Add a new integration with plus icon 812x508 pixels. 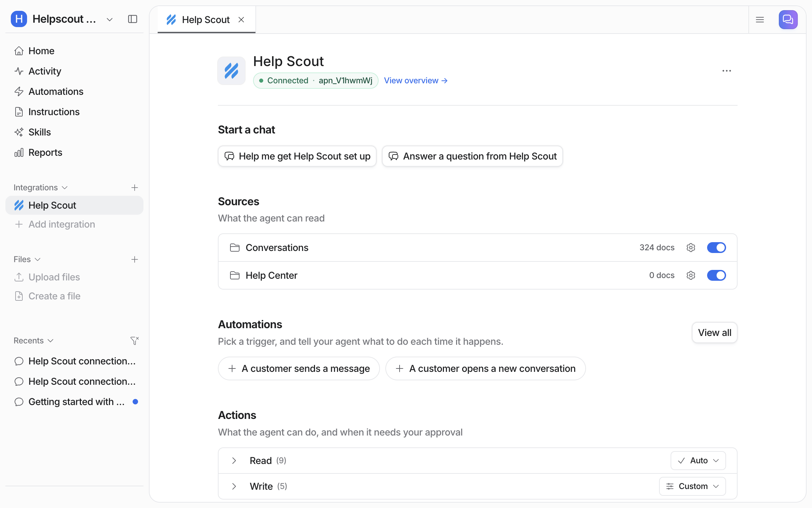coord(135,188)
